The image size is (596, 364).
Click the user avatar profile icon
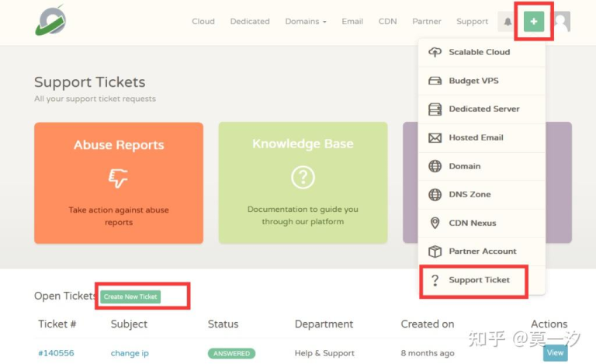click(560, 22)
